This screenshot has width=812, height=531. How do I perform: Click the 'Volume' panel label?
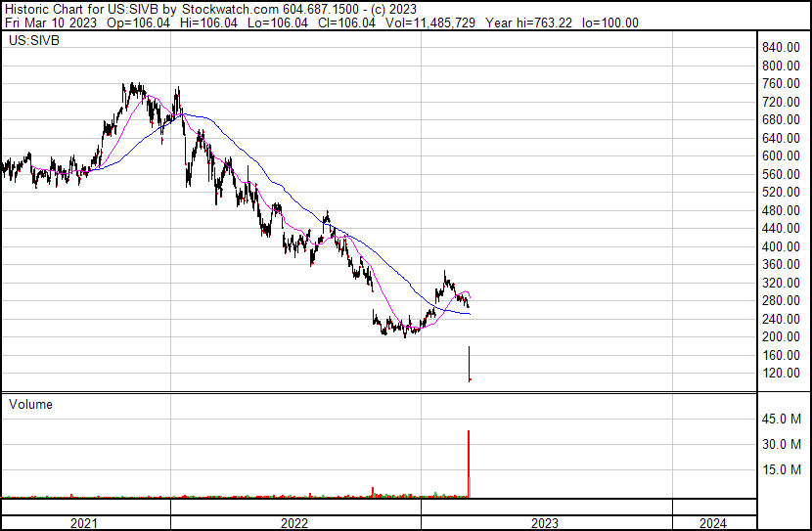30,404
